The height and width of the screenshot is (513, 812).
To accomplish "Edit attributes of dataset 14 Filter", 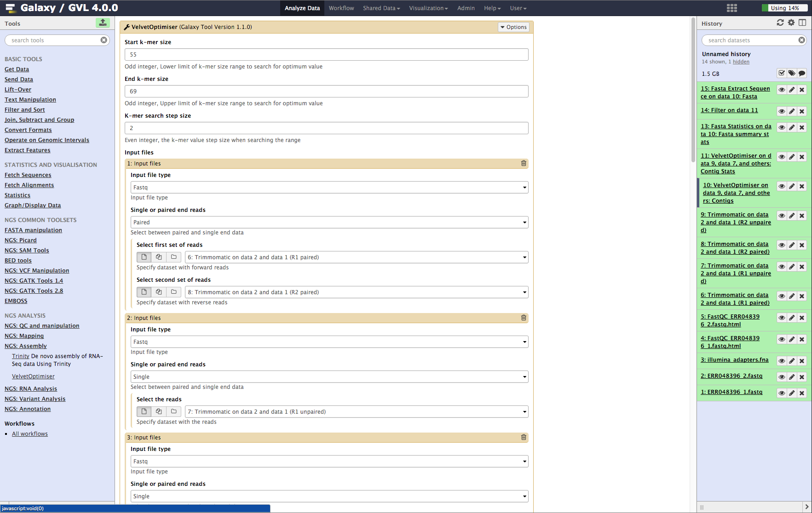I will click(792, 111).
